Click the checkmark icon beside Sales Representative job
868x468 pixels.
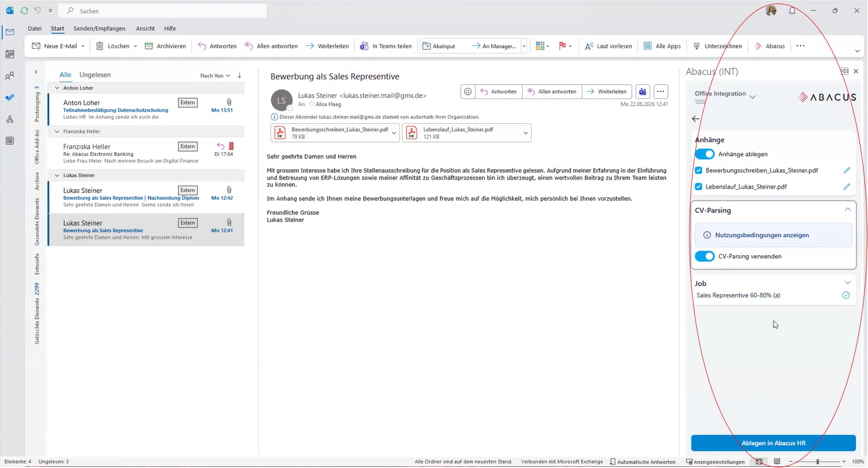[846, 295]
